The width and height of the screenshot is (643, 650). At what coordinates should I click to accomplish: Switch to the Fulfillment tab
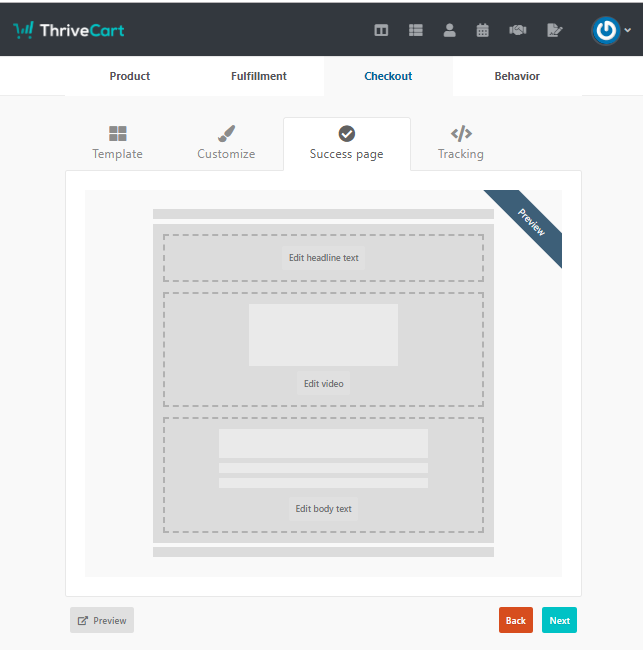[x=259, y=76]
